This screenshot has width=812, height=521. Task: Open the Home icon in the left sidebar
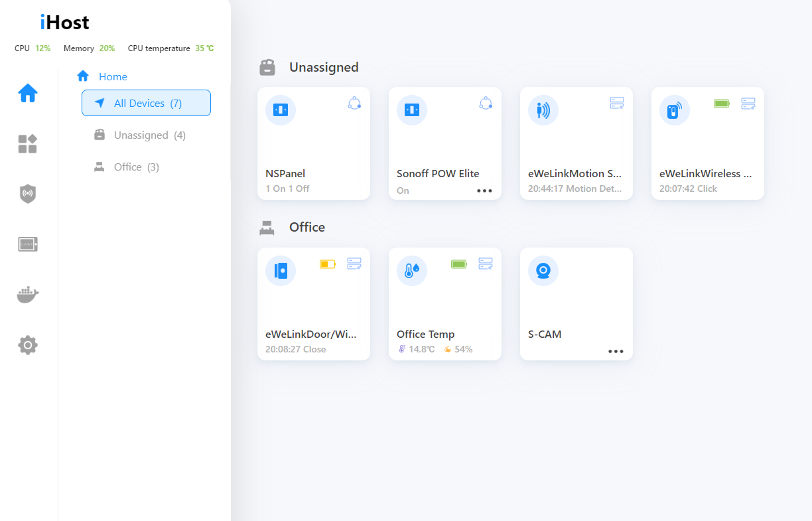[x=28, y=93]
